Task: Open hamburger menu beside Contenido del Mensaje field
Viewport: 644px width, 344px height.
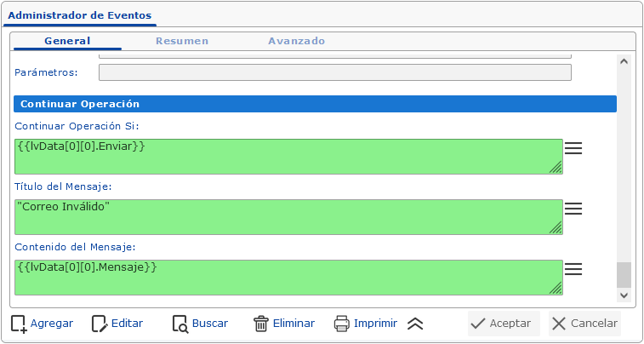Action: [x=573, y=269]
